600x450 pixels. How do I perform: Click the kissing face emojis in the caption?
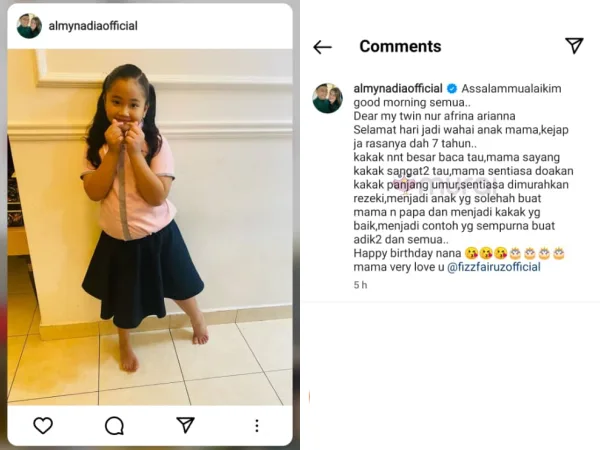point(486,253)
